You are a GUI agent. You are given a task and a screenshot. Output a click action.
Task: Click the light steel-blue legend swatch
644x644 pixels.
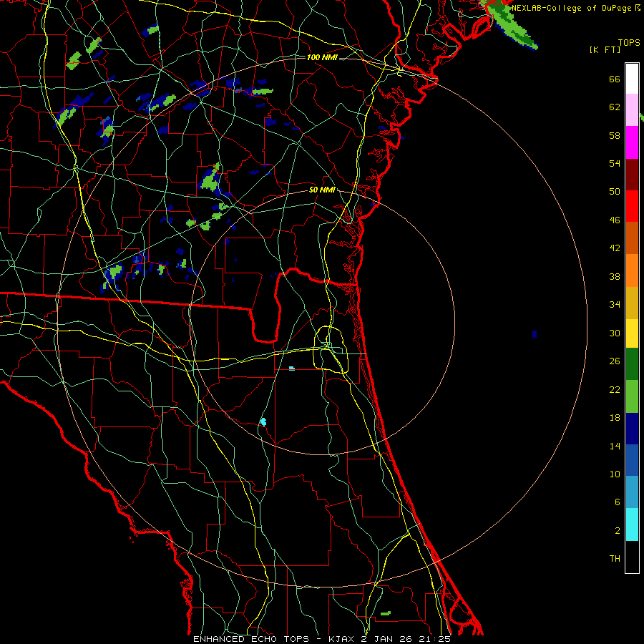point(632,492)
